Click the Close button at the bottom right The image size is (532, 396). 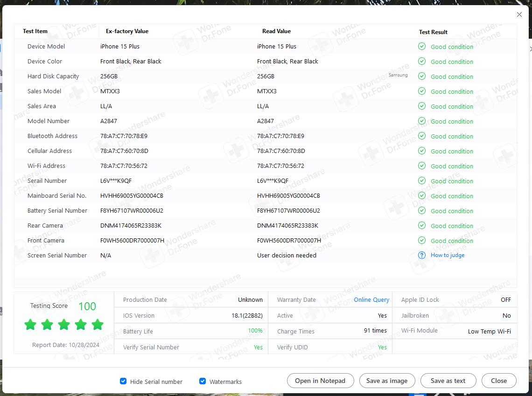click(499, 381)
